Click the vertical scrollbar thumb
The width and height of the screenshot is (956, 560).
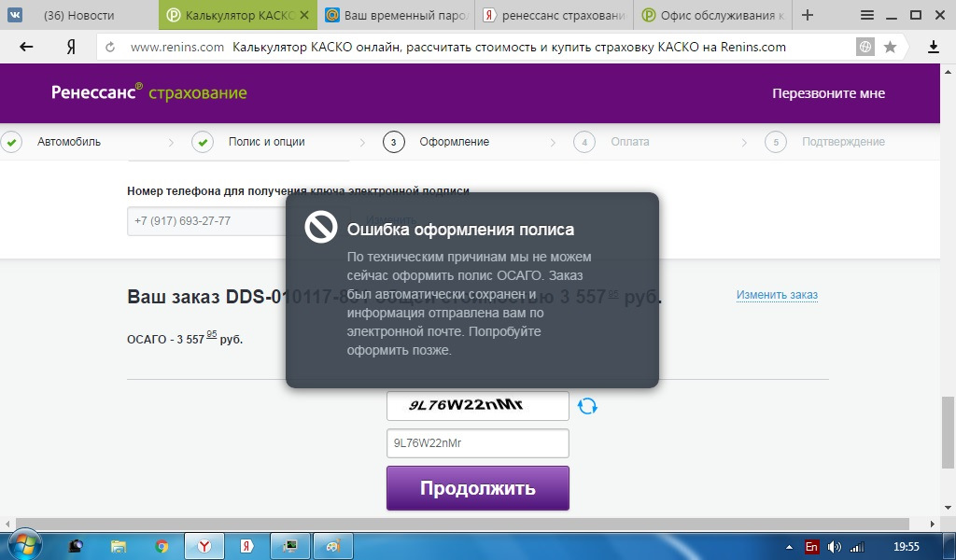(948, 432)
